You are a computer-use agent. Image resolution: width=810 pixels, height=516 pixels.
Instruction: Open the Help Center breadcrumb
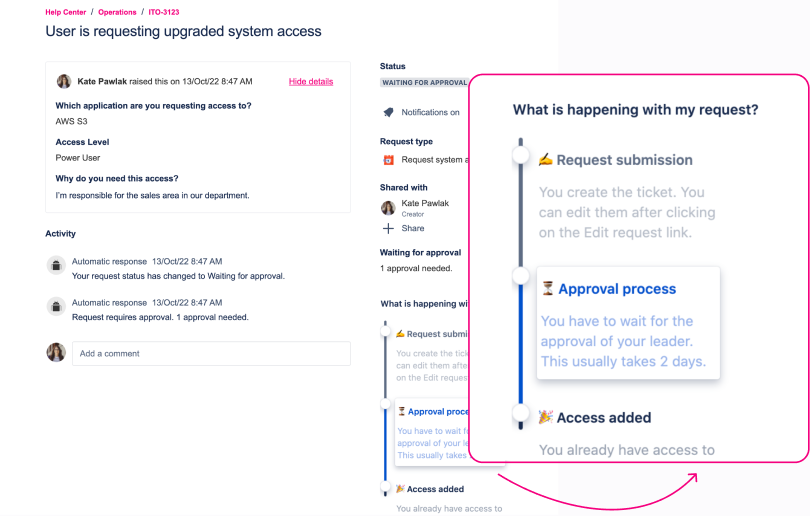pos(65,12)
